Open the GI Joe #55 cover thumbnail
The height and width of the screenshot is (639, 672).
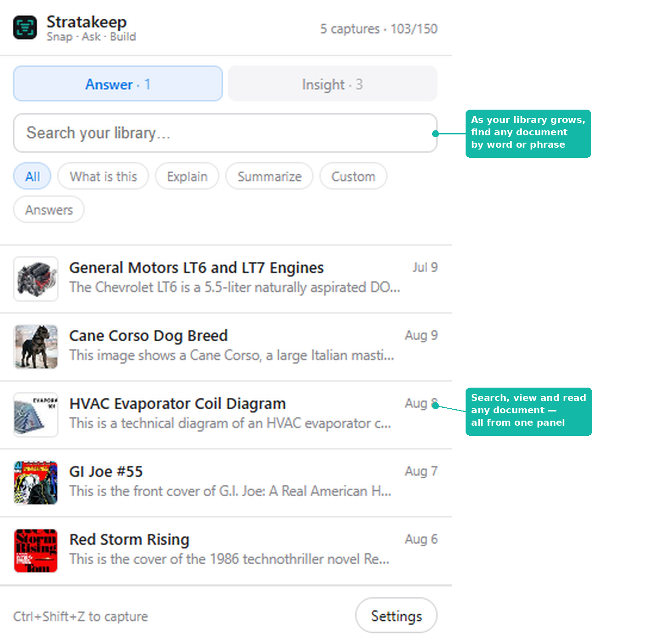(36, 483)
